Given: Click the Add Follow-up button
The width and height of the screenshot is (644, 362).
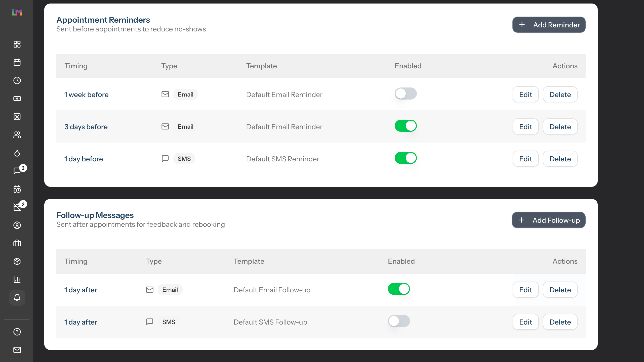Looking at the screenshot, I should [x=549, y=220].
